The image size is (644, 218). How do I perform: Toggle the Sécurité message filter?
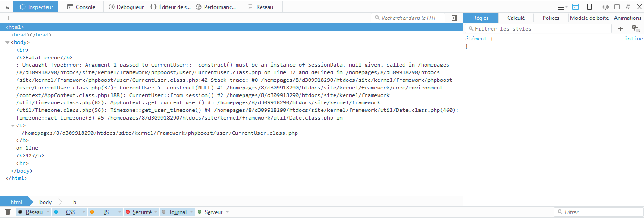[x=138, y=212]
